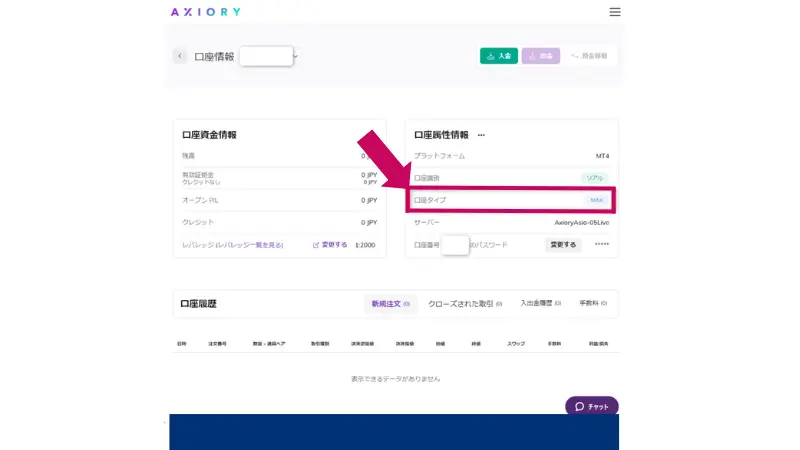800x450 pixels.
Task: Switch to the 手数料 tab
Action: [593, 303]
